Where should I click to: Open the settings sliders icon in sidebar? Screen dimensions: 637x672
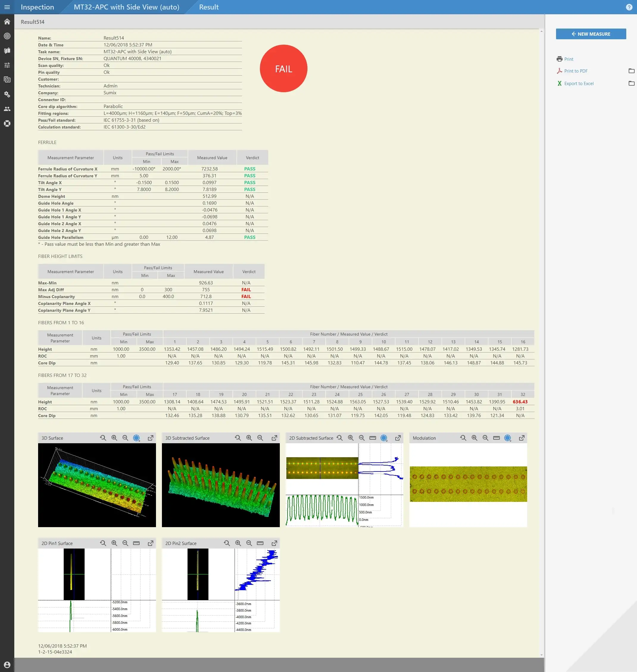click(7, 65)
